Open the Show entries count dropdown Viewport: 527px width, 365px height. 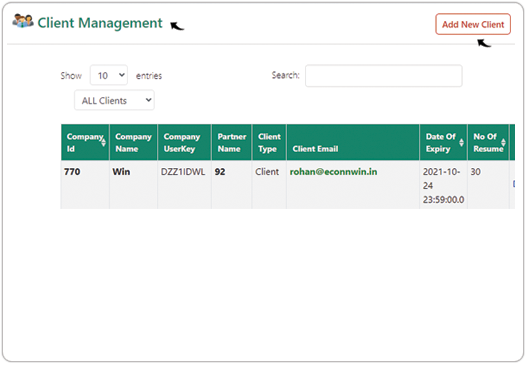pyautogui.click(x=109, y=75)
